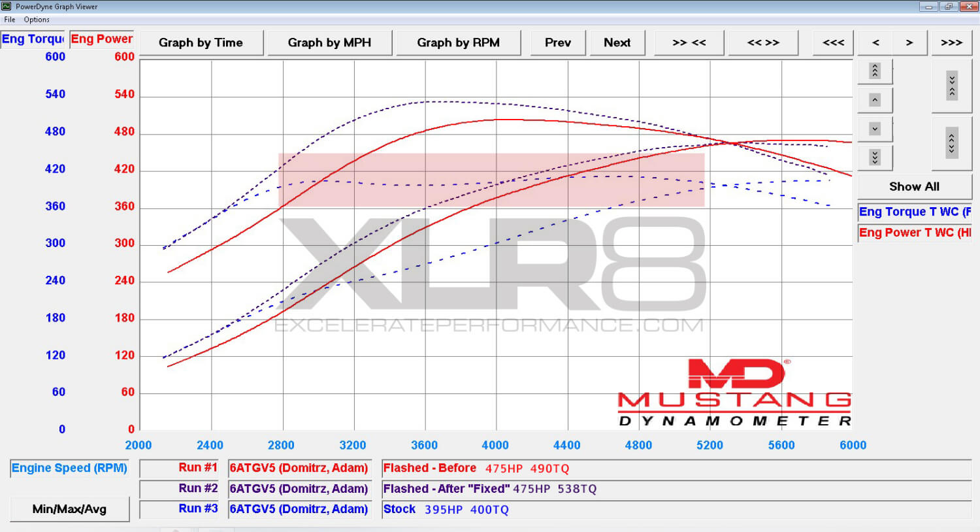This screenshot has width=980, height=532.
Task: Click the Min/Max/Avg button
Action: tap(69, 509)
